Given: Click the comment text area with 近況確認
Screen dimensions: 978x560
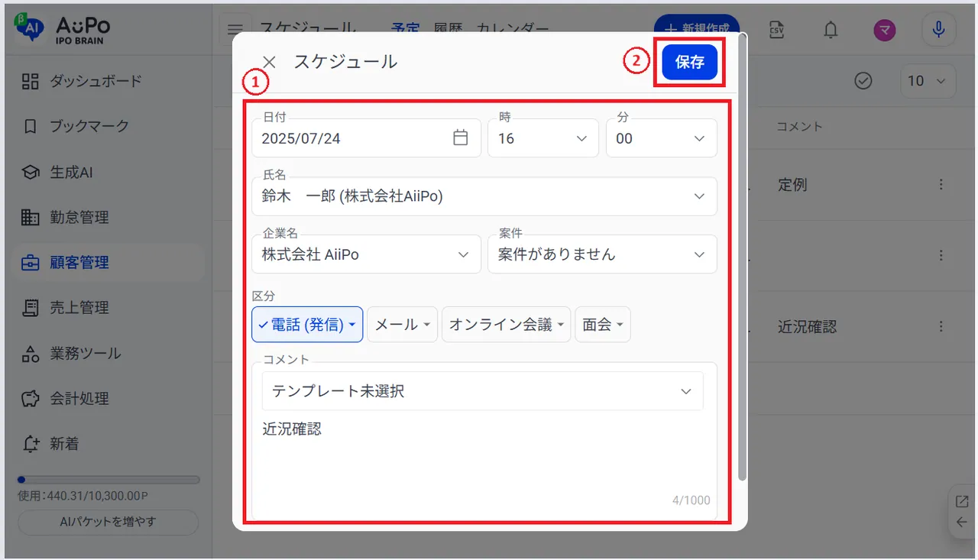Looking at the screenshot, I should 484,458.
